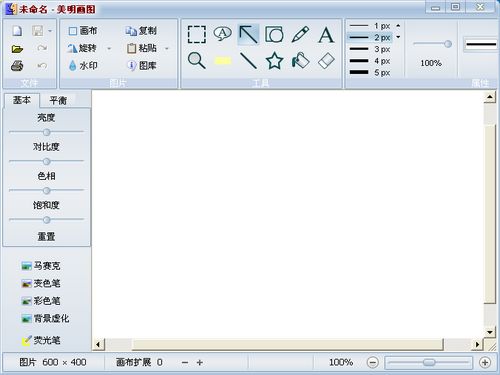Select the rectangular marquee selection tool
The image size is (500, 375).
click(197, 34)
